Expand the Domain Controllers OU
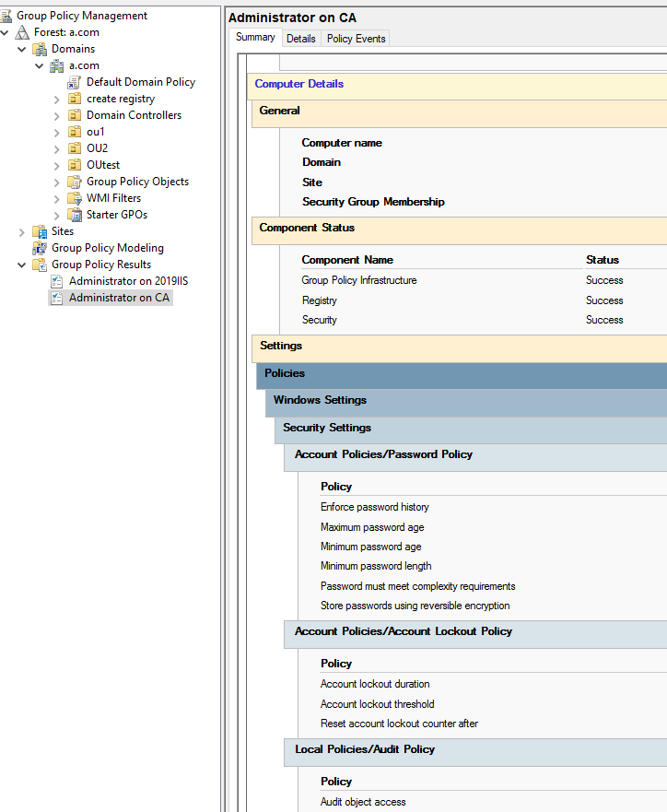667x812 pixels. (57, 116)
